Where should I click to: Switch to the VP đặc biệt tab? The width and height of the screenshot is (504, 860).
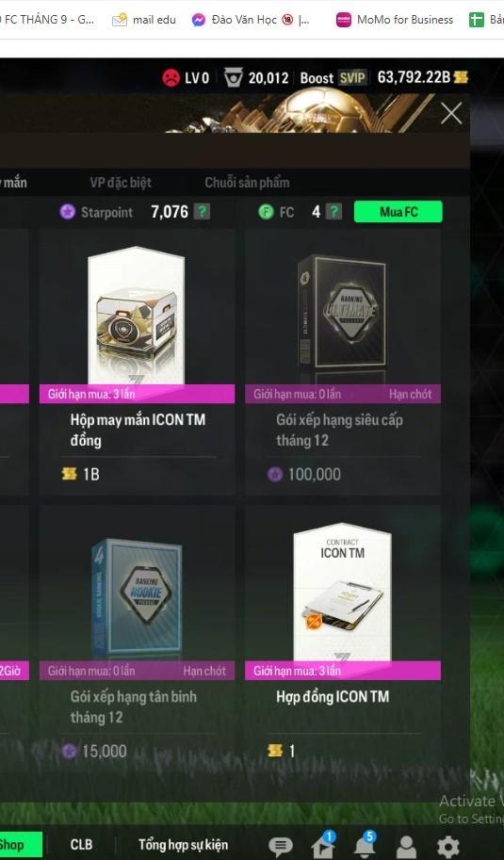coord(121,183)
